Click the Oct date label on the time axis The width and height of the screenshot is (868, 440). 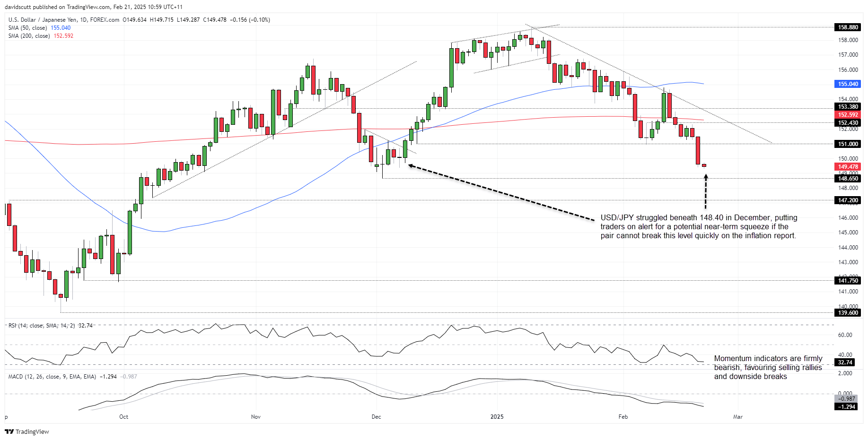click(124, 417)
